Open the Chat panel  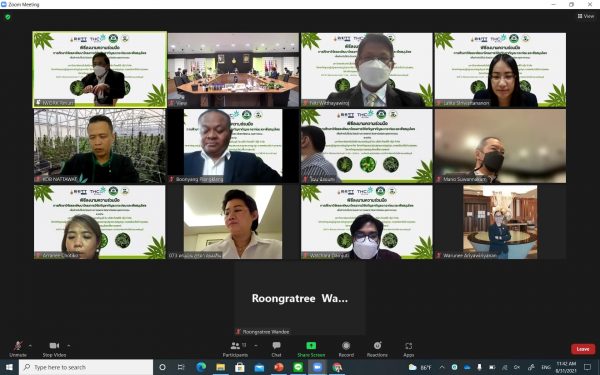276,349
